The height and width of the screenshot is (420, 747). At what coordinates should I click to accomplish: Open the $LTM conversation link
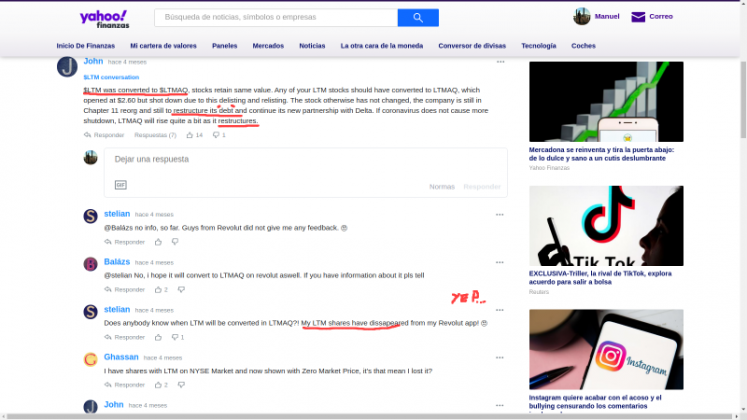click(111, 77)
